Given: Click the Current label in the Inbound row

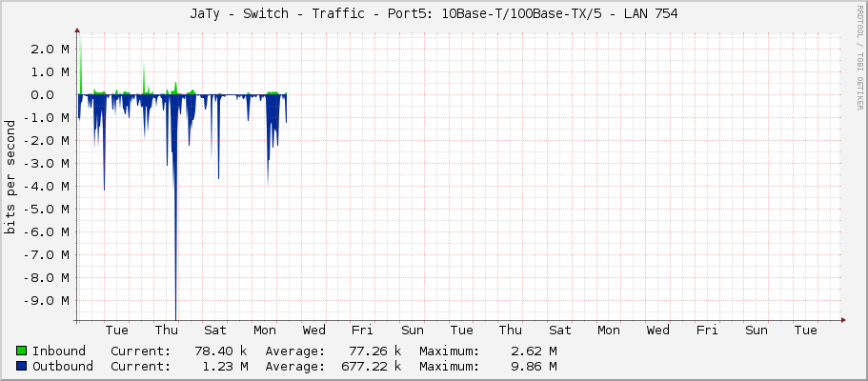Looking at the screenshot, I should coord(141,351).
